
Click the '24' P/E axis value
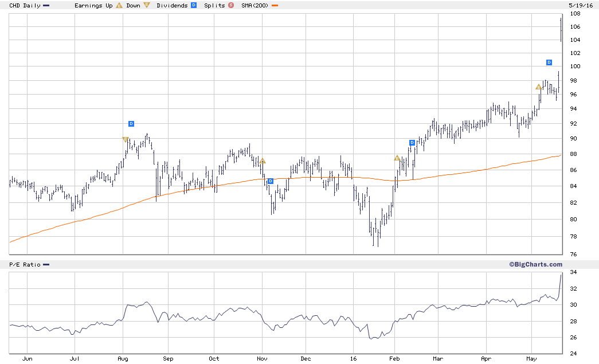point(573,354)
